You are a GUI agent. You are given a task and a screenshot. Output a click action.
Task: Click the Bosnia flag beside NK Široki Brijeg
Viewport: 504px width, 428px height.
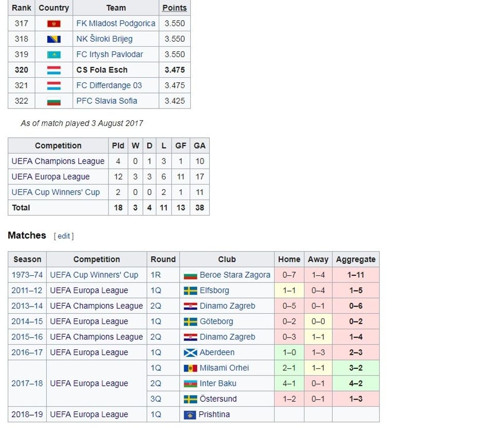(x=53, y=39)
